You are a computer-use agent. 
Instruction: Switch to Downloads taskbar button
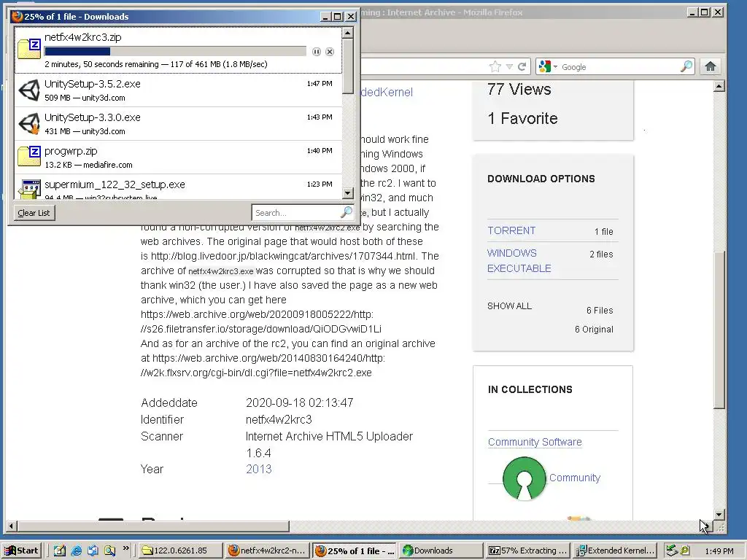click(x=441, y=551)
